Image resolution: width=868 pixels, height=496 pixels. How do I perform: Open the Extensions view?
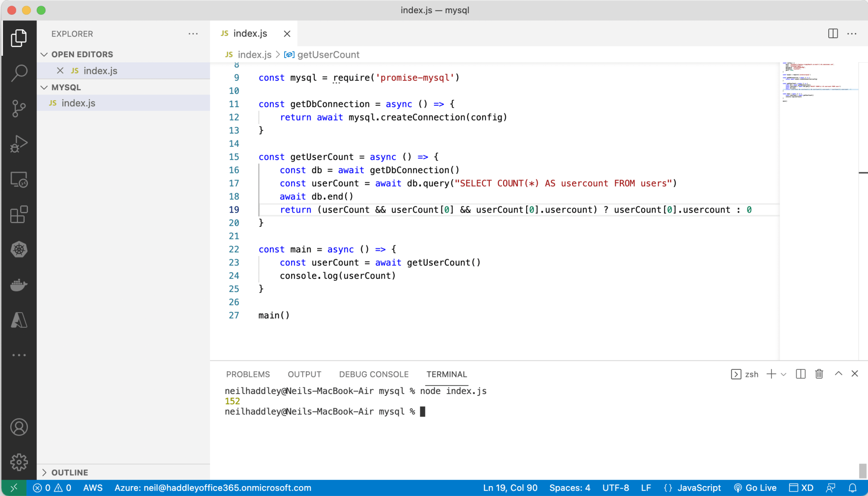tap(19, 215)
